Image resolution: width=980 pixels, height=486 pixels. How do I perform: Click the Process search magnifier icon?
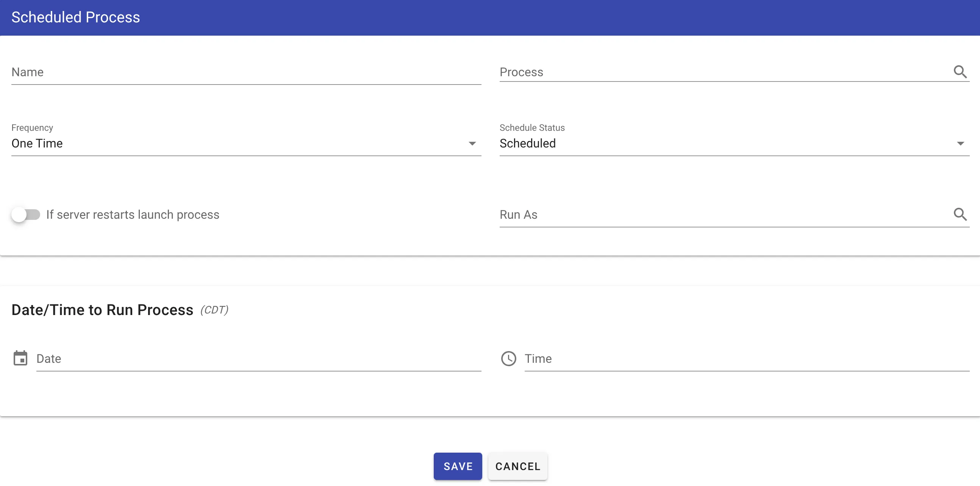(x=960, y=72)
